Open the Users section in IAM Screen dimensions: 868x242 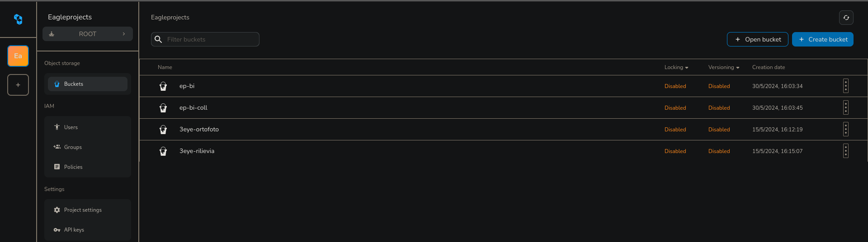(71, 127)
